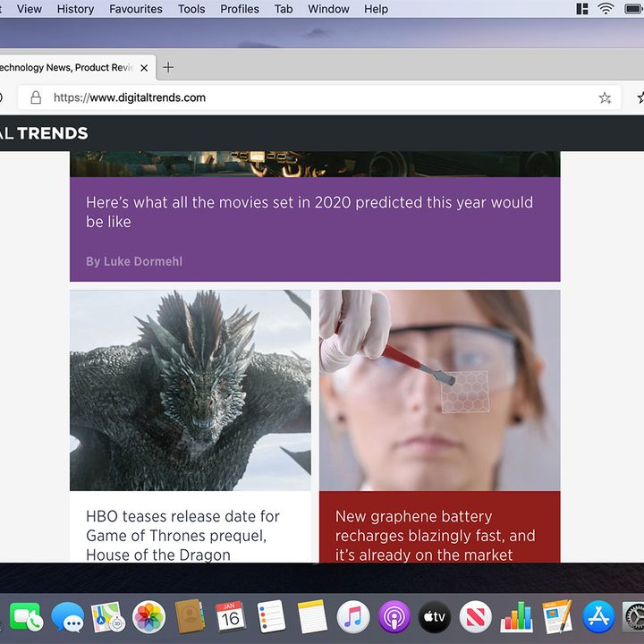The image size is (644, 644).
Task: Open the Favourites menu
Action: (136, 9)
